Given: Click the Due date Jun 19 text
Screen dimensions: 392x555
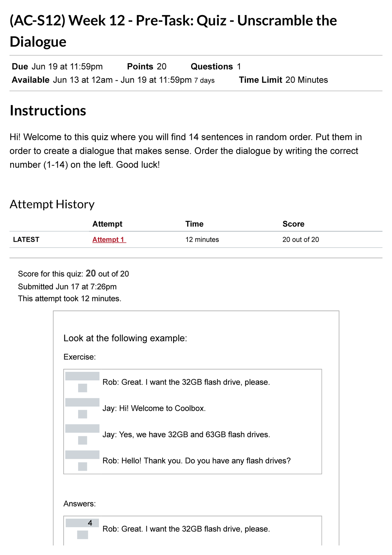Looking at the screenshot, I should tap(57, 66).
